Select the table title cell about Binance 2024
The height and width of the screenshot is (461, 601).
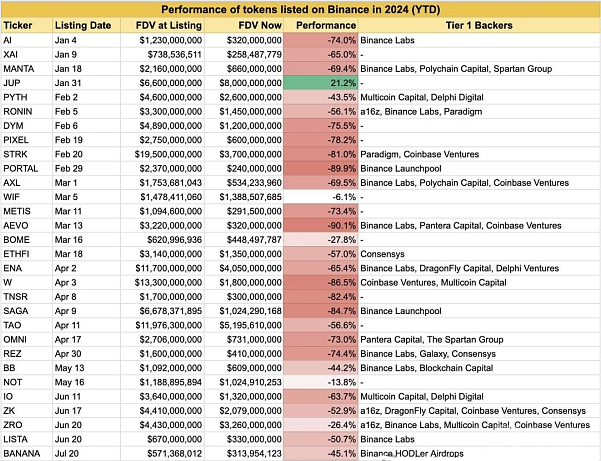click(300, 9)
